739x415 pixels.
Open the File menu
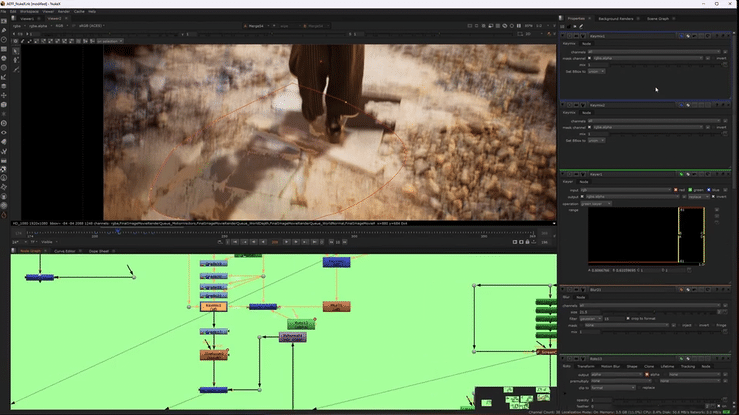pos(3,11)
